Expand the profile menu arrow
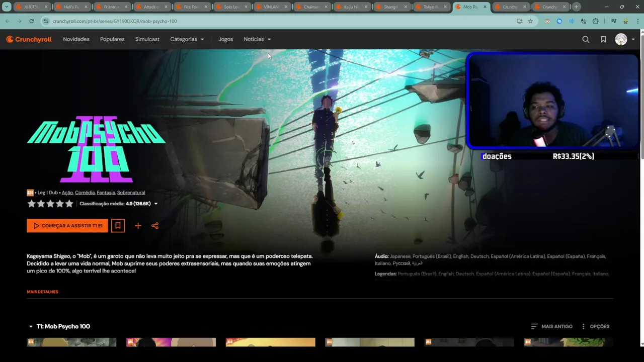Screen dimensions: 644x362 pos(633,39)
